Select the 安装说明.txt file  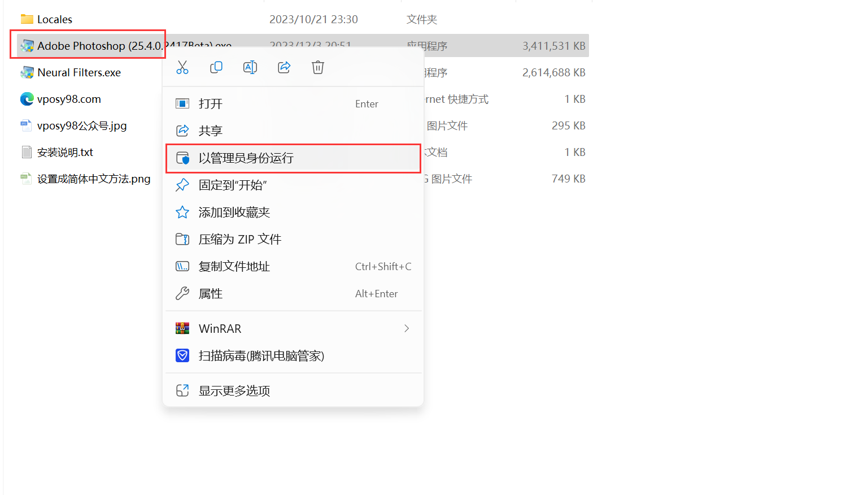[x=65, y=152]
